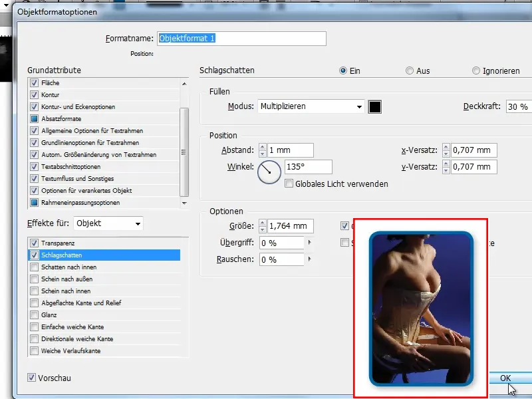The width and height of the screenshot is (532, 399).
Task: Toggle the checked Optionen checkbox beside Größe
Action: pos(344,225)
